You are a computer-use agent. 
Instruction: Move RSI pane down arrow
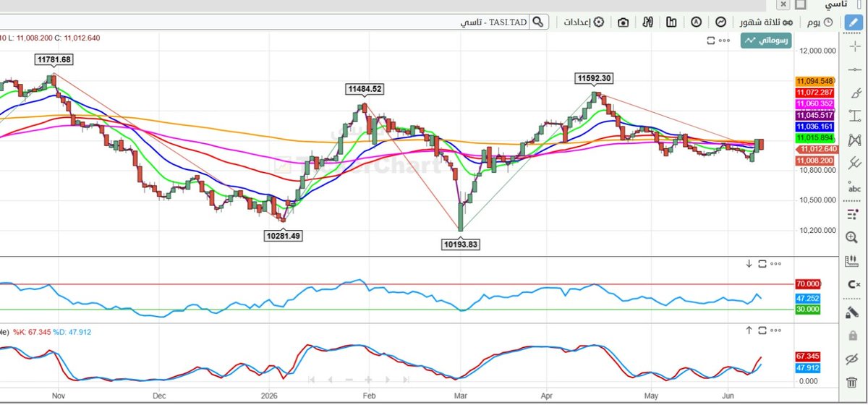point(749,264)
